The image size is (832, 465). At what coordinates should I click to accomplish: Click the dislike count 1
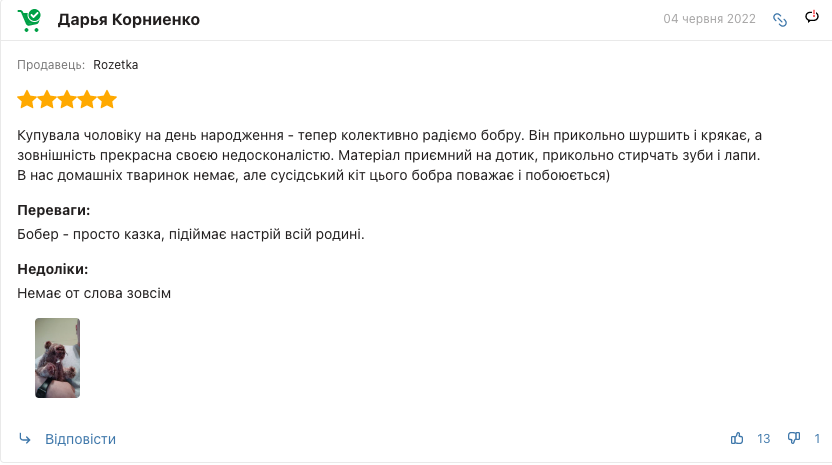point(817,438)
